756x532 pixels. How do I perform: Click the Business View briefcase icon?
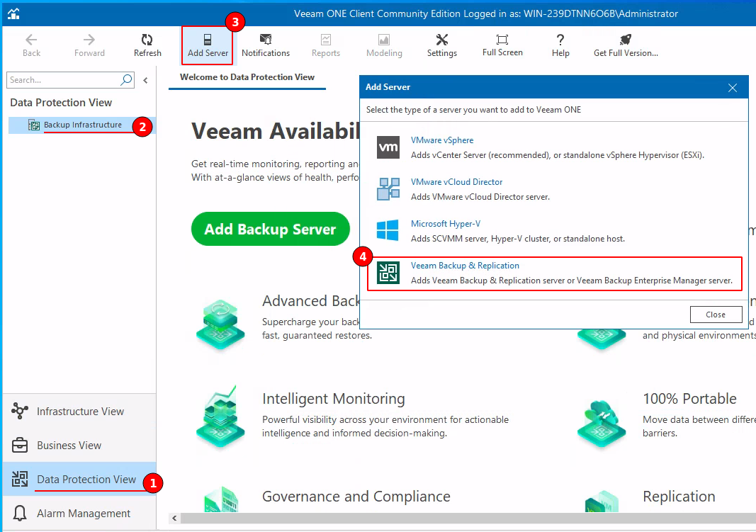click(x=20, y=446)
